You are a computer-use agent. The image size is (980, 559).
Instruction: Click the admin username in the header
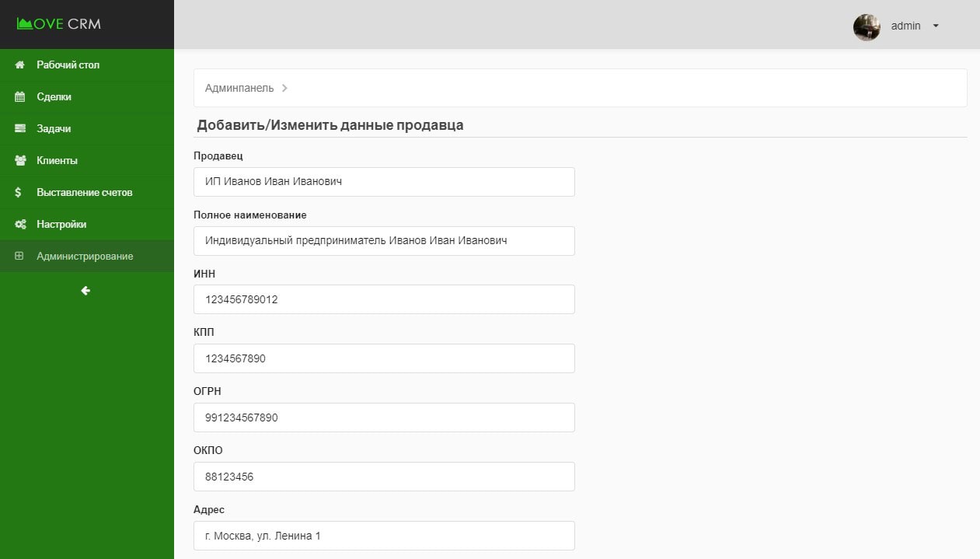point(905,26)
